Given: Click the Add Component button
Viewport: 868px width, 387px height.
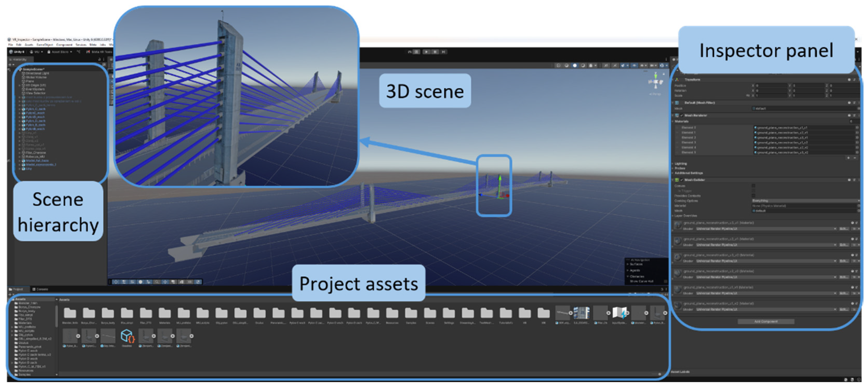Looking at the screenshot, I should (x=766, y=321).
